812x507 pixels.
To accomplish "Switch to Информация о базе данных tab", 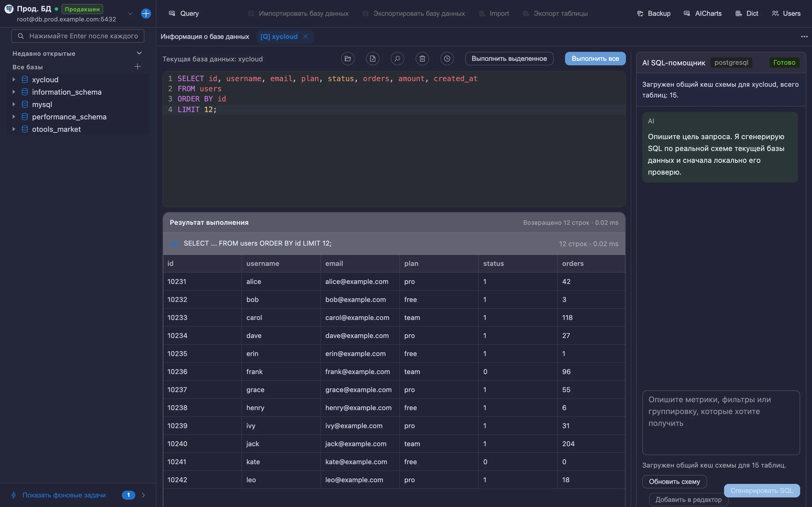I will (205, 37).
